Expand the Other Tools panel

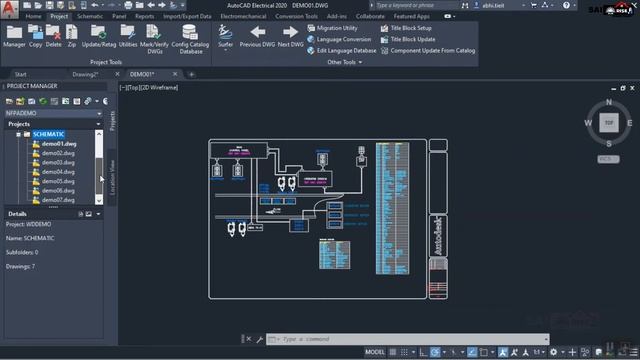click(344, 62)
